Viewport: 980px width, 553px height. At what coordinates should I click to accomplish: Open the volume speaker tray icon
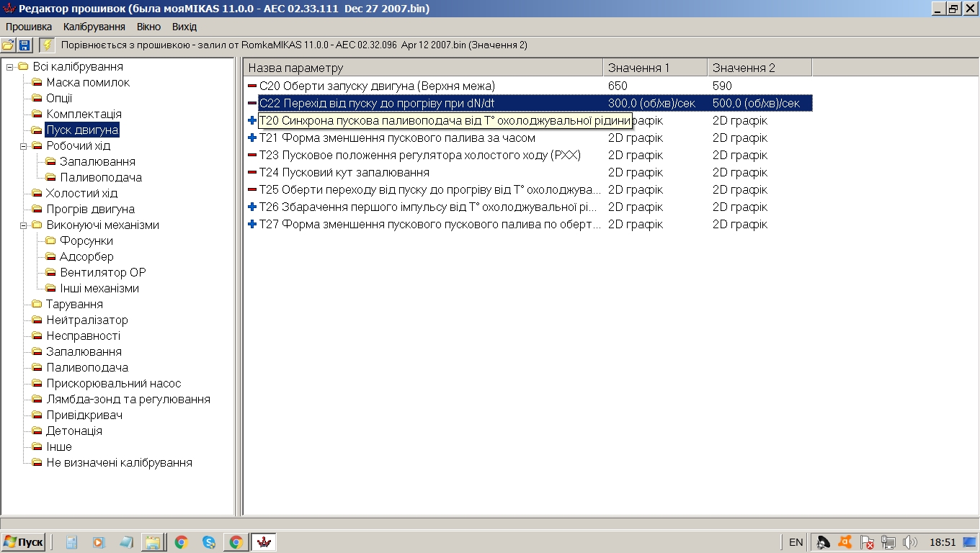tap(910, 542)
